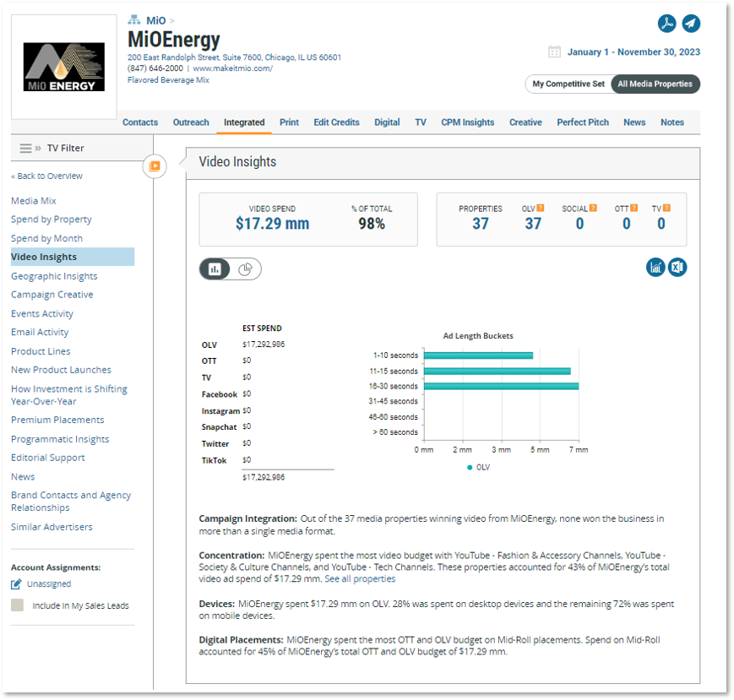The height and width of the screenshot is (700, 734).
Task: Open OTT help question-mark icon
Action: [x=633, y=208]
